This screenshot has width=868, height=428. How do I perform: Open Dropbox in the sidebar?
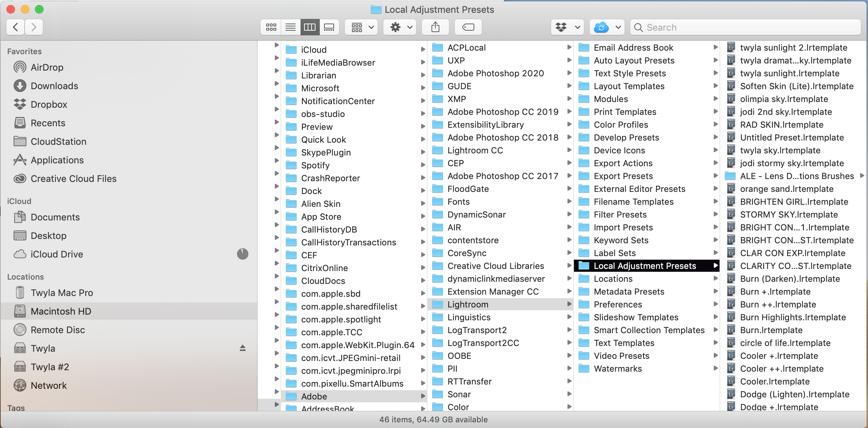49,105
